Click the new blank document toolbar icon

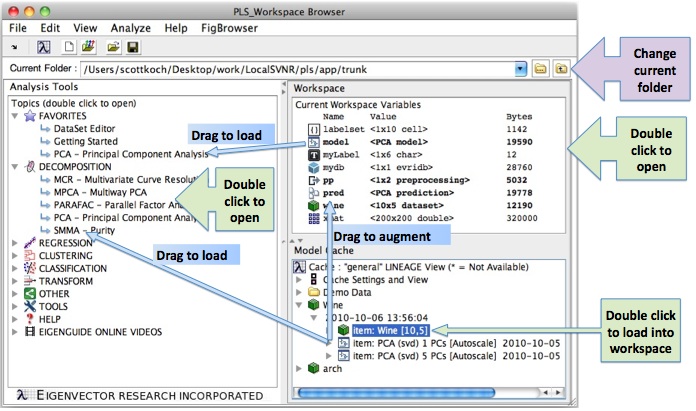click(x=70, y=47)
